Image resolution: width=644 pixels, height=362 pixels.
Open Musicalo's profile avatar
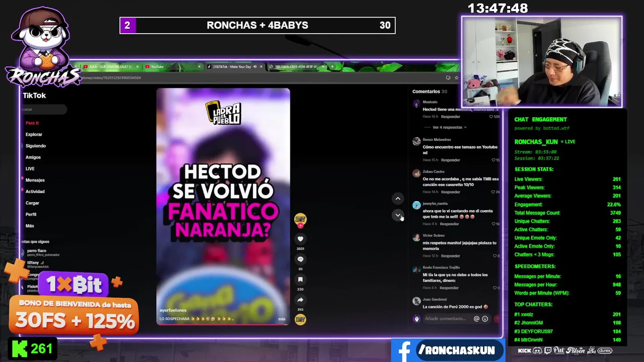[x=416, y=104]
